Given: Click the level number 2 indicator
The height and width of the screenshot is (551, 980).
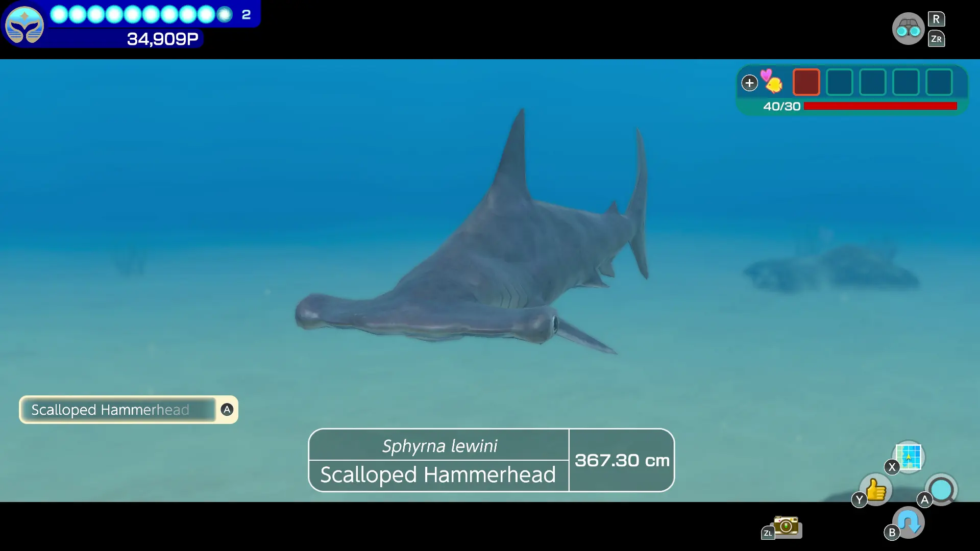Looking at the screenshot, I should pos(246,15).
